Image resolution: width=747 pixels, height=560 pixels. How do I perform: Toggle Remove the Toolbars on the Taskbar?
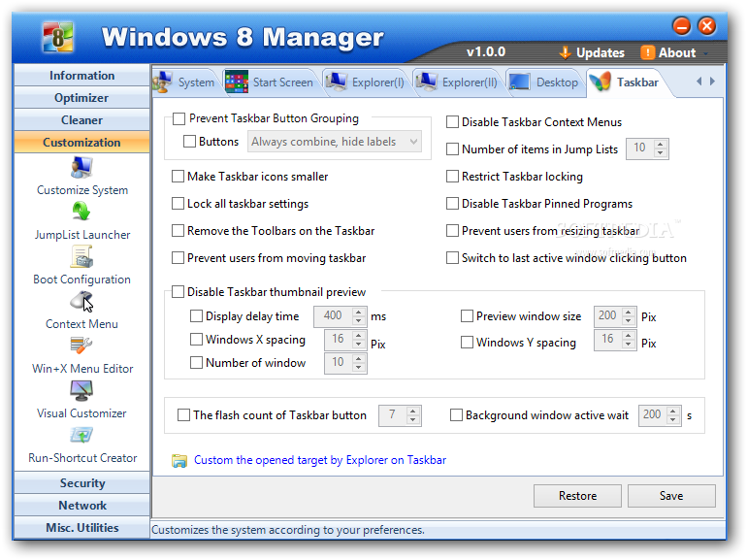[x=178, y=231]
